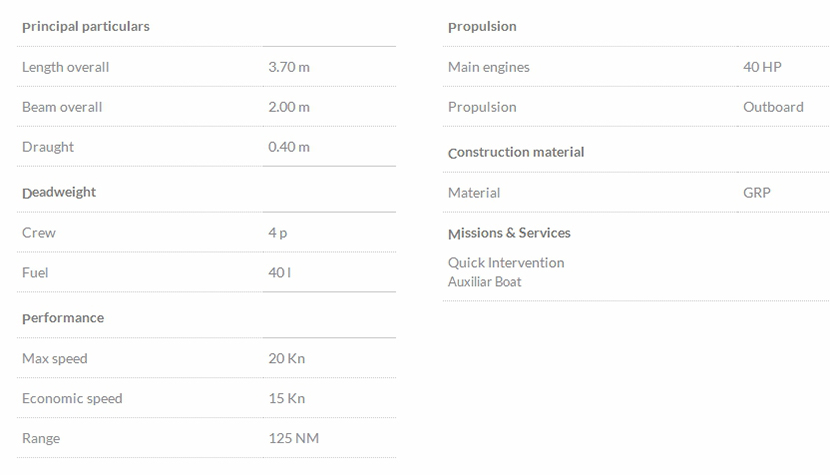Click the Draught value 0.40 m
Viewport: 830px width, 475px height.
click(289, 147)
